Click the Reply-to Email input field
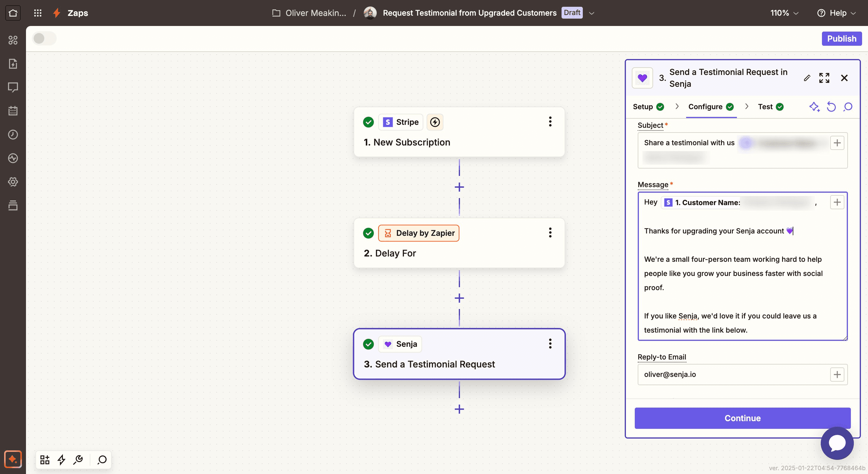868x474 pixels. (743, 374)
